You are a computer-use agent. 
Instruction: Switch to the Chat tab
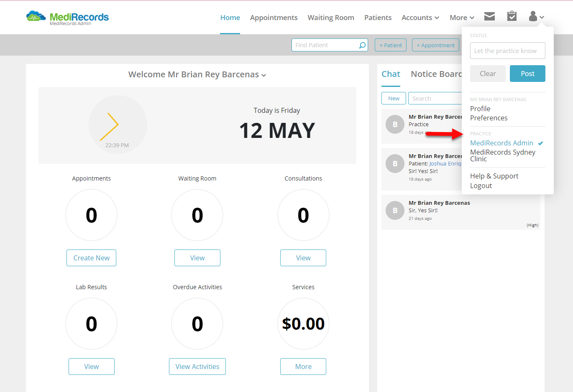(391, 74)
